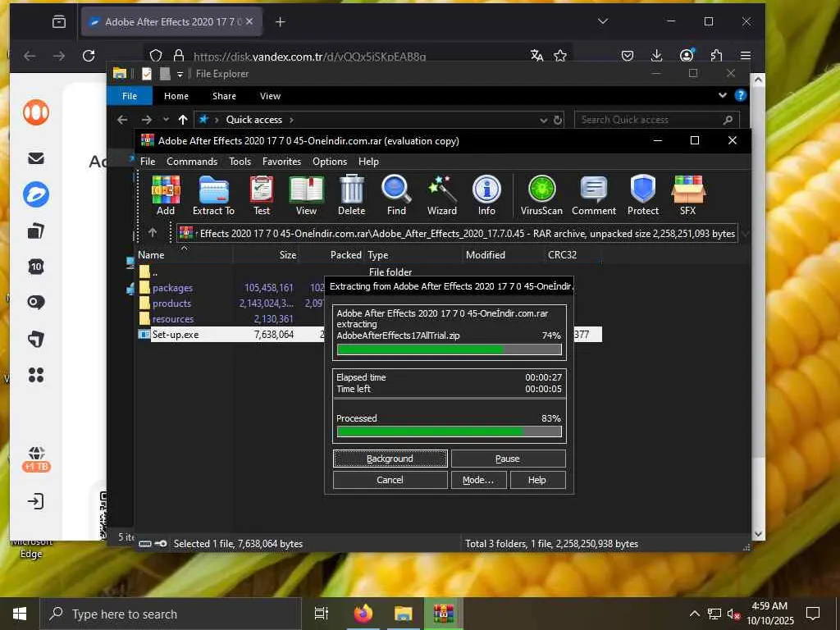Bookmark this page with star icon

560,55
